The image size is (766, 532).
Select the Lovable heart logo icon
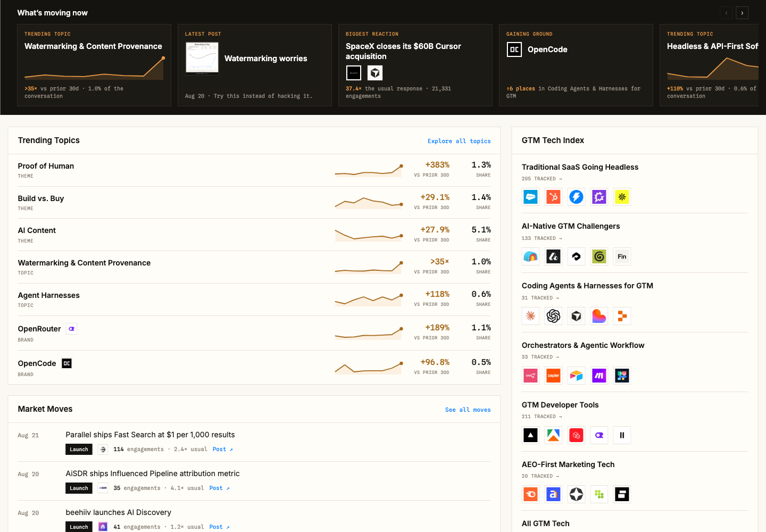click(x=599, y=316)
